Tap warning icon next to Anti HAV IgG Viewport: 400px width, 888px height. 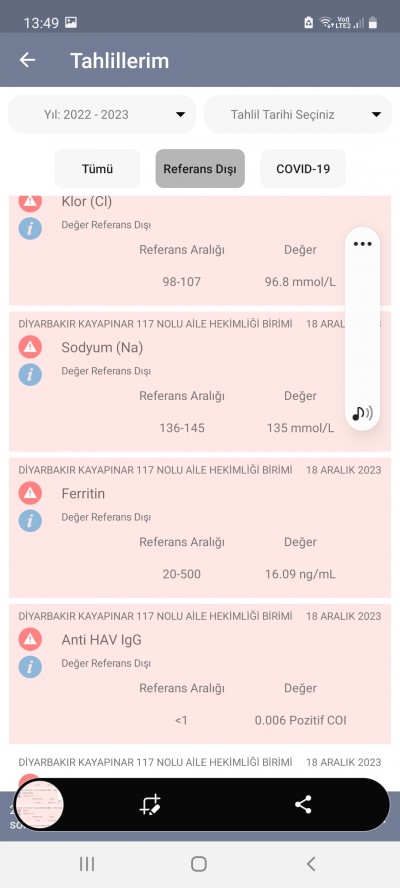coord(30,639)
